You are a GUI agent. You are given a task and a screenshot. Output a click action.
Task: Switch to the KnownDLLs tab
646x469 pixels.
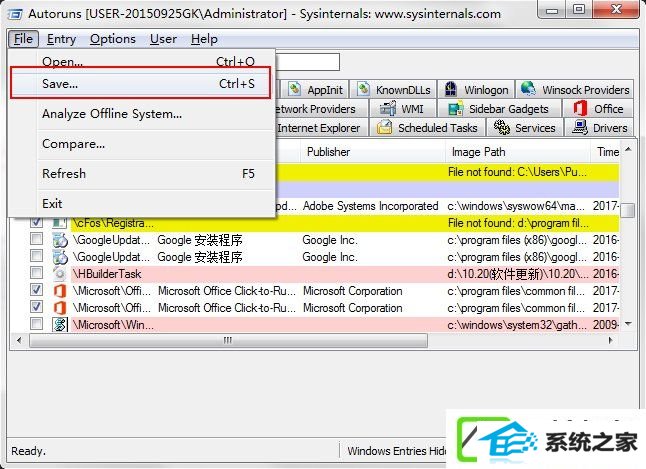pyautogui.click(x=394, y=89)
